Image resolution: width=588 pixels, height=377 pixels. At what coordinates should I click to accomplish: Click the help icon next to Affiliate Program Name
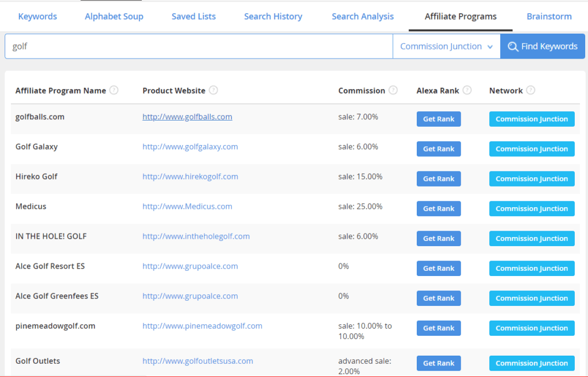click(x=114, y=90)
